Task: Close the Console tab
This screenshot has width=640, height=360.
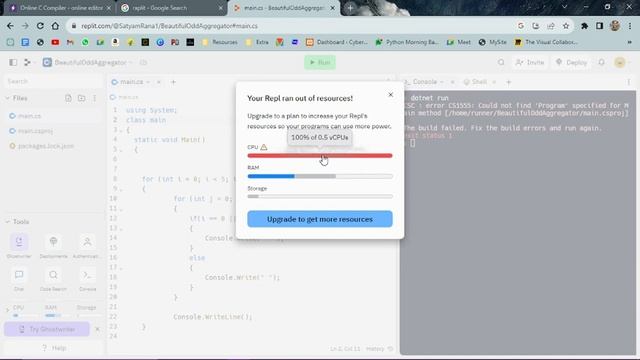Action: [x=452, y=82]
